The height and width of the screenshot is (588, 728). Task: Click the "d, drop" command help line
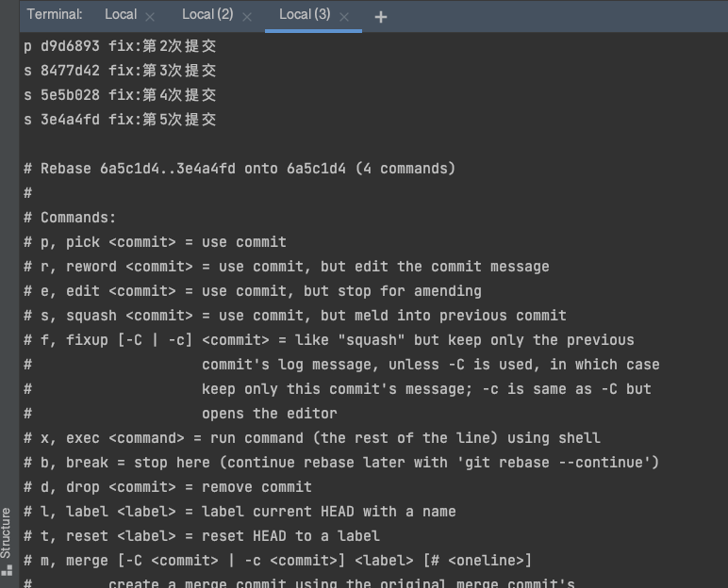168,486
